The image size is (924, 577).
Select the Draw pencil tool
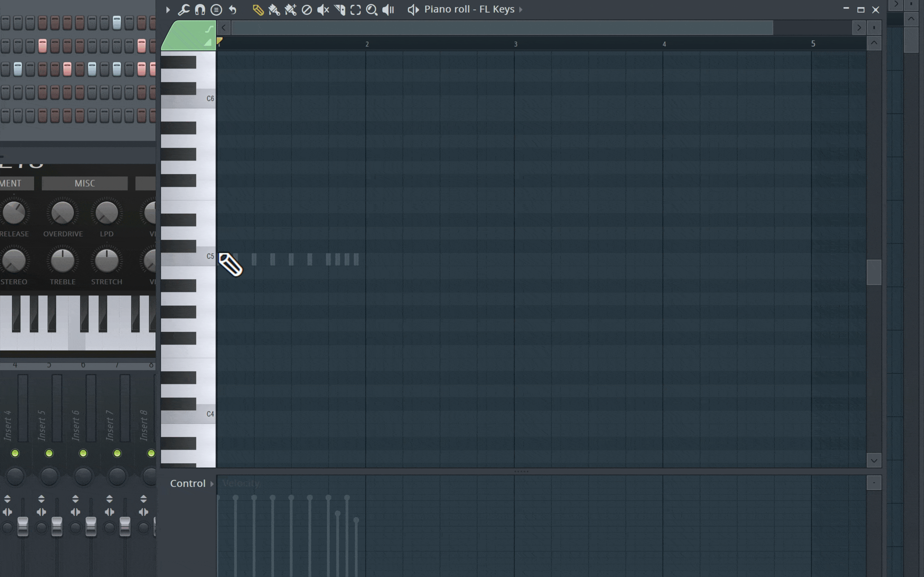(x=258, y=10)
